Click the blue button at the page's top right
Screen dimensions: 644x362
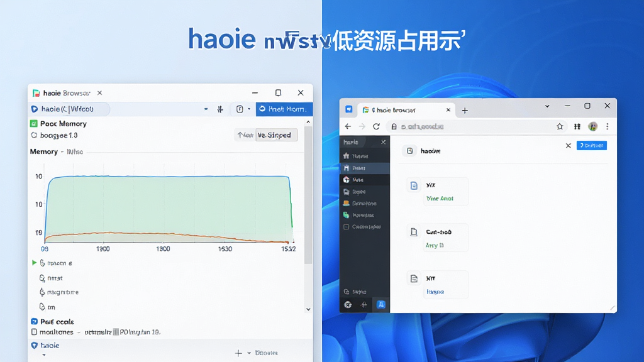click(592, 145)
